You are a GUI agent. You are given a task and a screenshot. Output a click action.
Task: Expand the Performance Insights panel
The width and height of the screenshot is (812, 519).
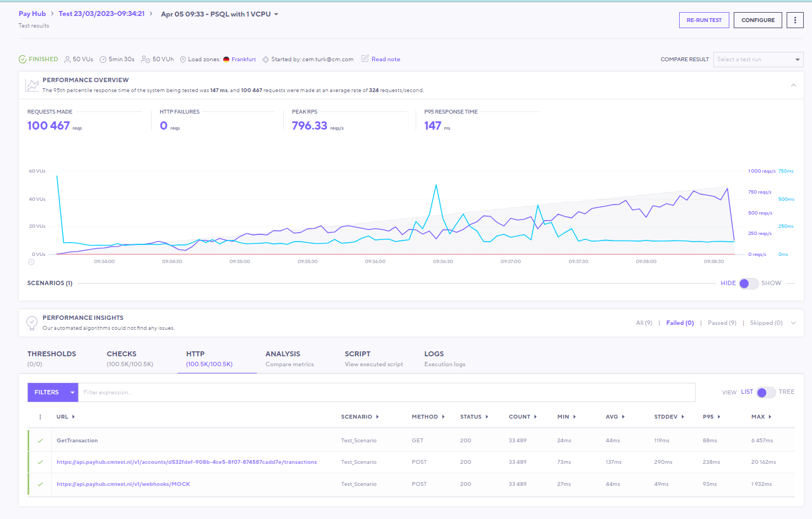793,323
